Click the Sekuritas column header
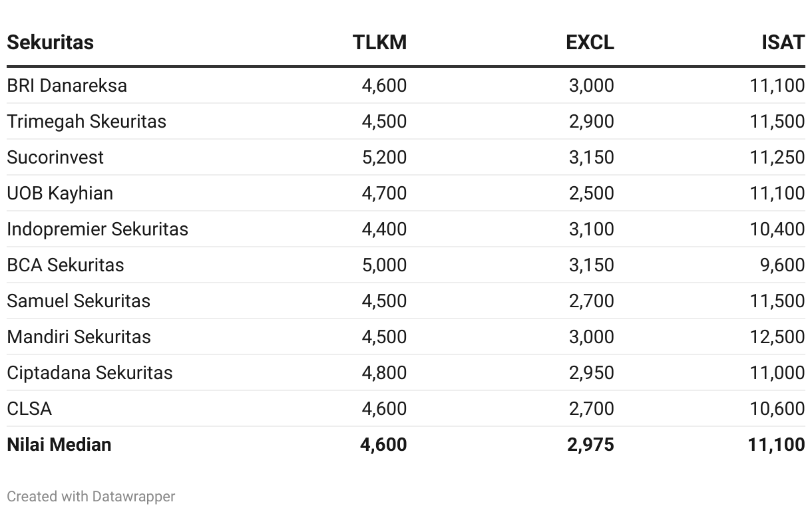812x512 pixels. point(50,42)
